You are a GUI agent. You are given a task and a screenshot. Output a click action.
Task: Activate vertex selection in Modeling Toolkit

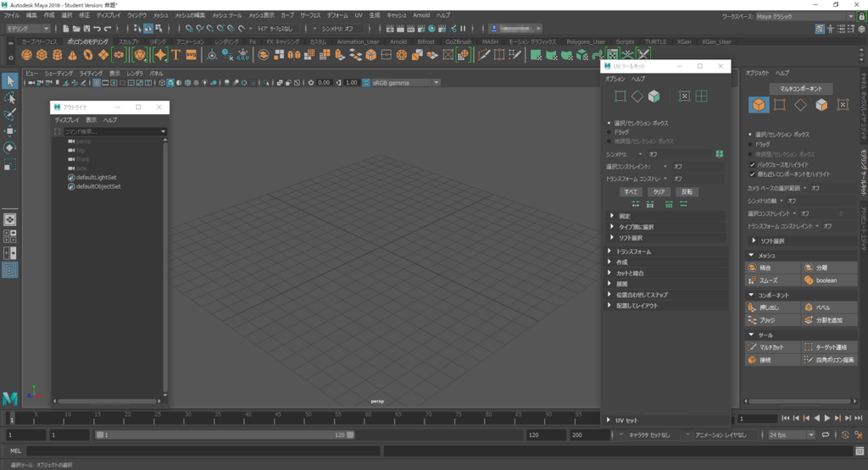coord(780,104)
